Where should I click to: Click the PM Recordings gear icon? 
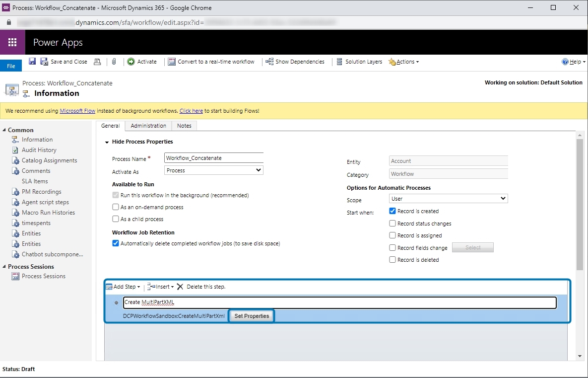(x=15, y=192)
